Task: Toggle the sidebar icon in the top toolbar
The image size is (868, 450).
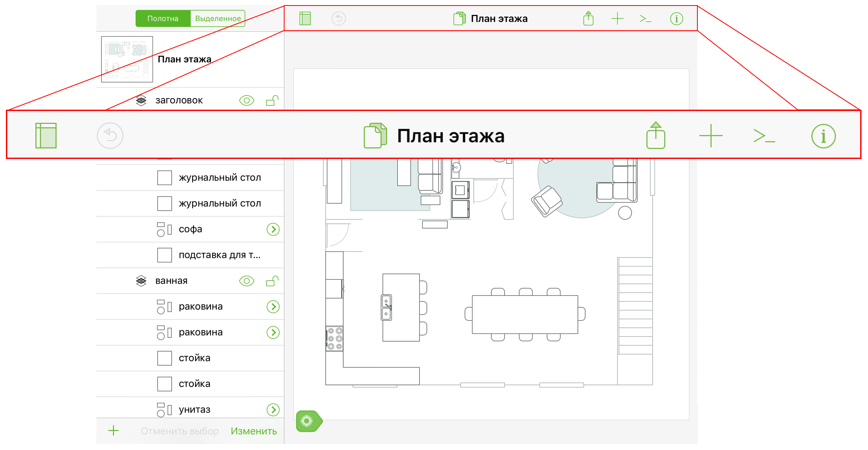Action: tap(305, 19)
